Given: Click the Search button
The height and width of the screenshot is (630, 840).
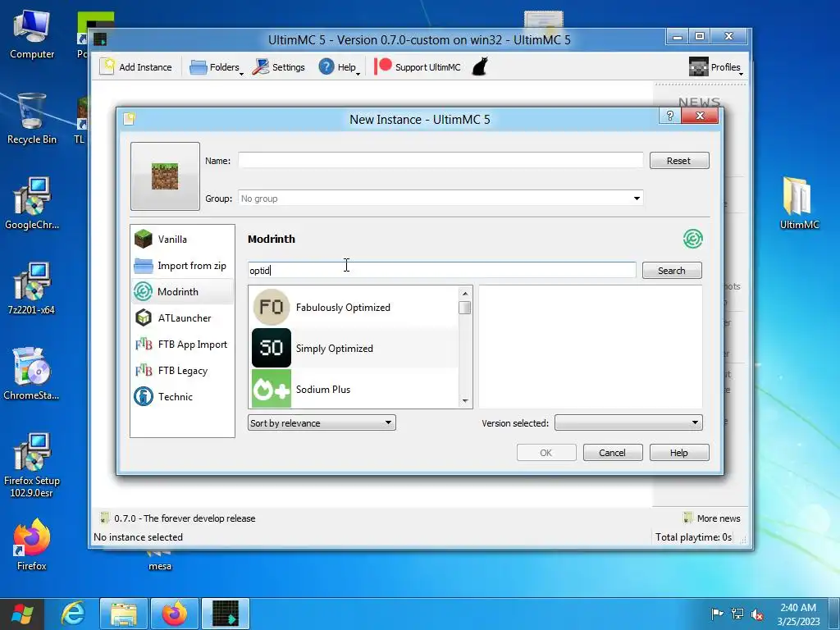Looking at the screenshot, I should [672, 270].
